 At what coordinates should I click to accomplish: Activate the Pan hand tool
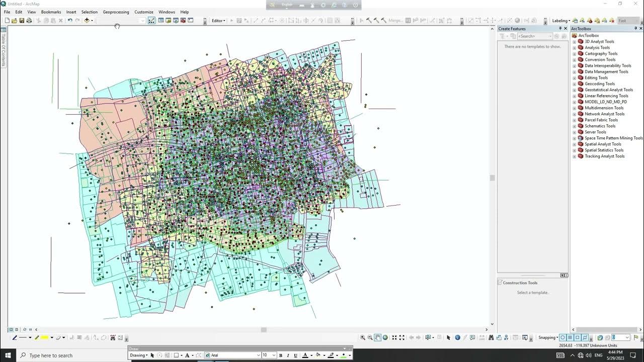(x=377, y=338)
